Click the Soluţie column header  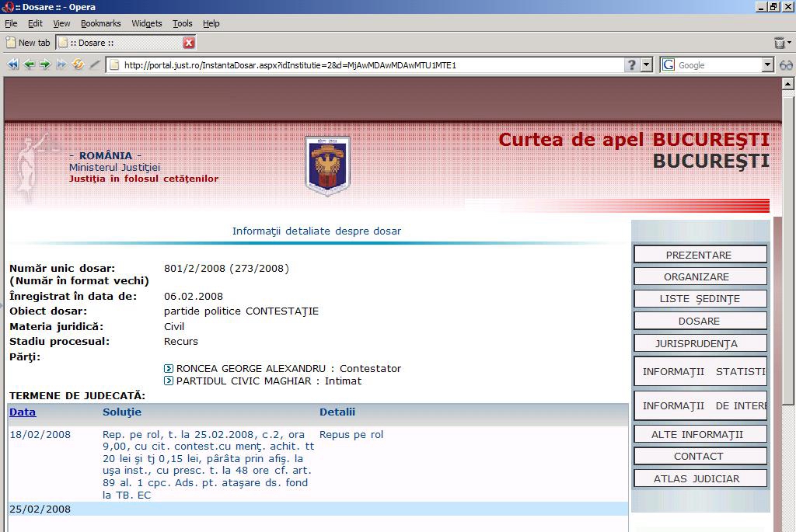(x=122, y=412)
